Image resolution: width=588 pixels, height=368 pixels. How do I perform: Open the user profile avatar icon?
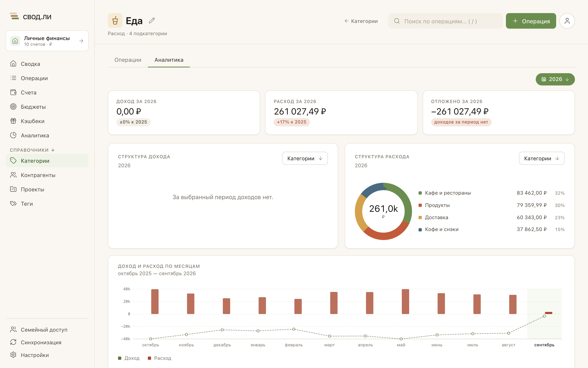[x=567, y=21]
